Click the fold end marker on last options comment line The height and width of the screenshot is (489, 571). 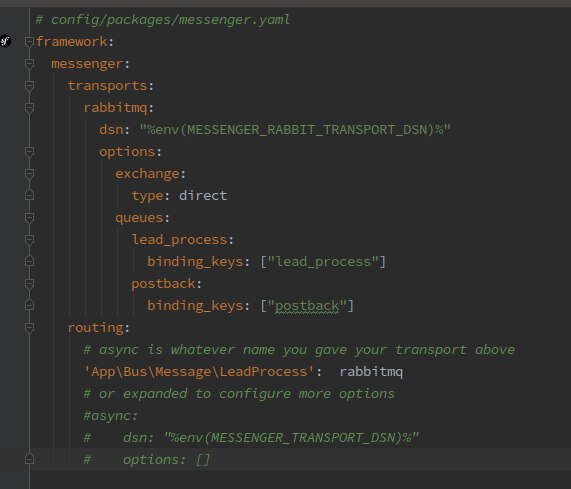coord(29,459)
